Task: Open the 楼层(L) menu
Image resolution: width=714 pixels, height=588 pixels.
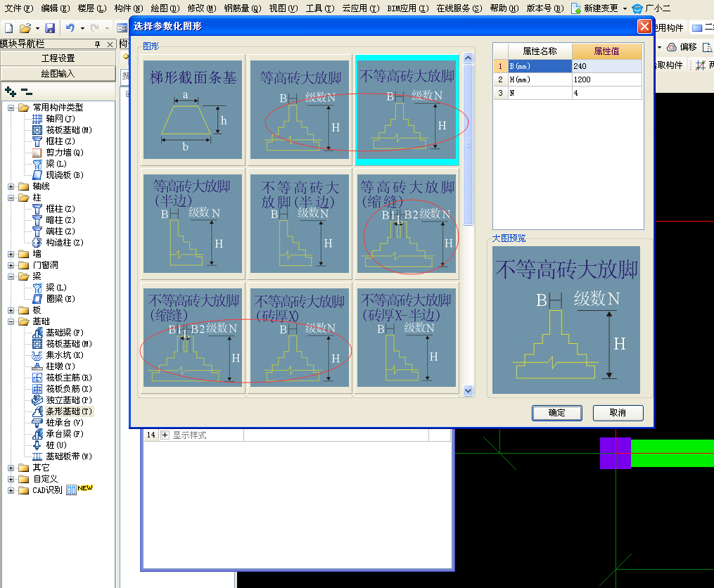Action: [x=92, y=8]
